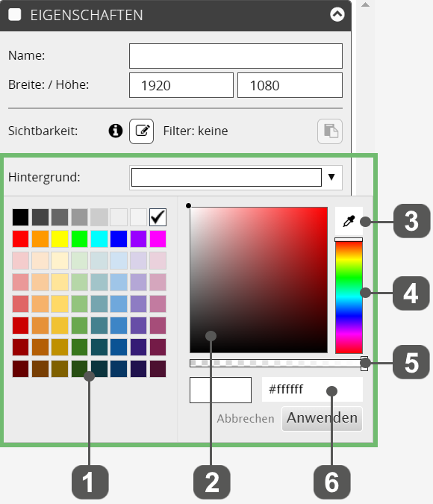Viewport: 433px width, 504px height.
Task: Select the checked white color swatch
Action: (158, 217)
